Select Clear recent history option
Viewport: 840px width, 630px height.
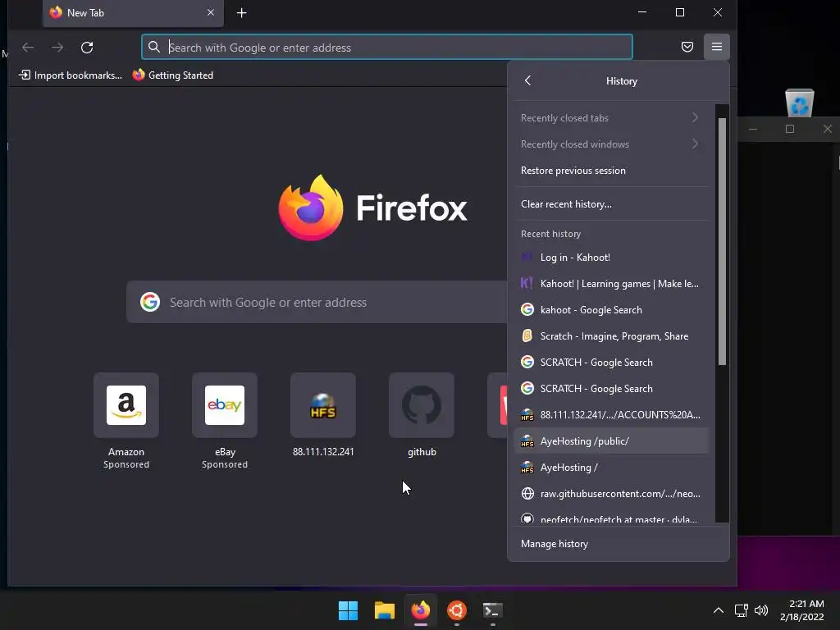pos(611,204)
